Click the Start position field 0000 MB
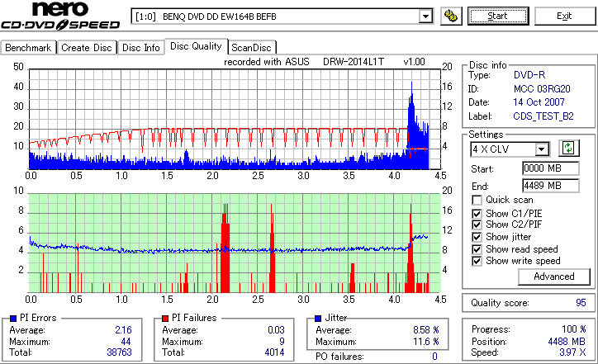The width and height of the screenshot is (598, 364). (x=550, y=168)
